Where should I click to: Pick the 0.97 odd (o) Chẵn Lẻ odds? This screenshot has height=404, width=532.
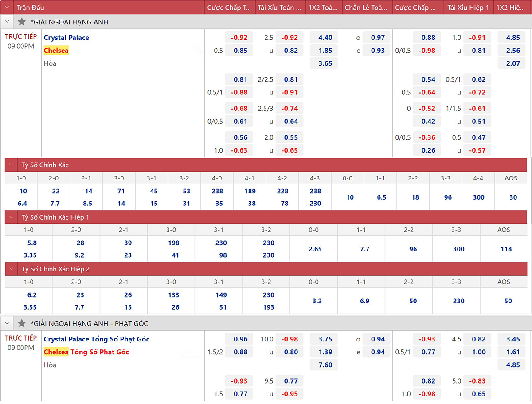377,38
